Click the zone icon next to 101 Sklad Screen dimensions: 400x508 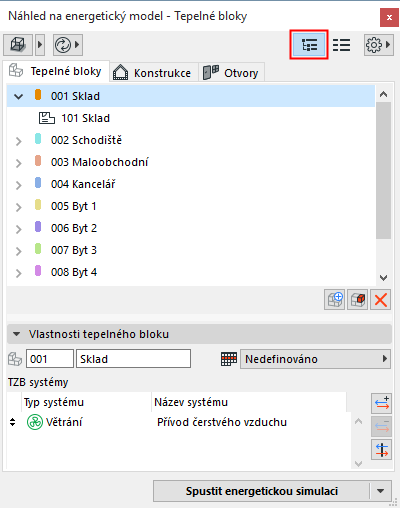pyautogui.click(x=47, y=118)
